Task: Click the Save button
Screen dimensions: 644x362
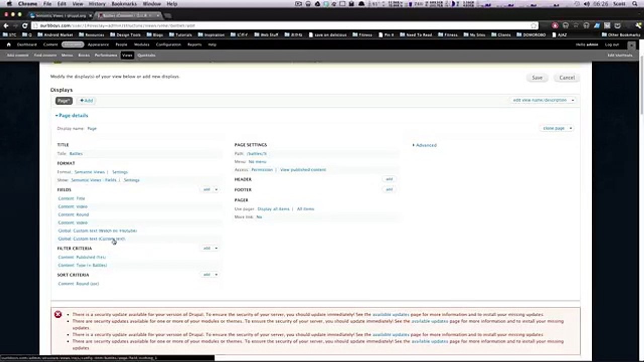Action: coord(537,77)
